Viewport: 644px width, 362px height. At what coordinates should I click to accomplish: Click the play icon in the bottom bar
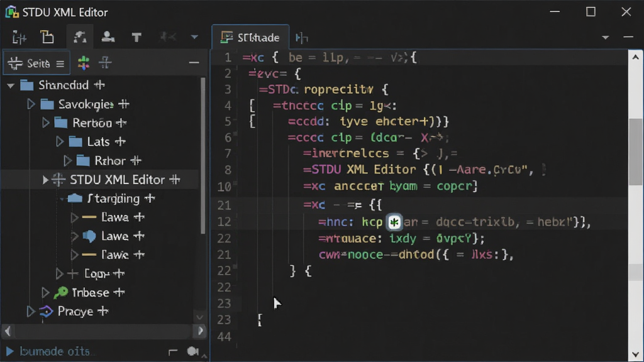[x=9, y=351]
